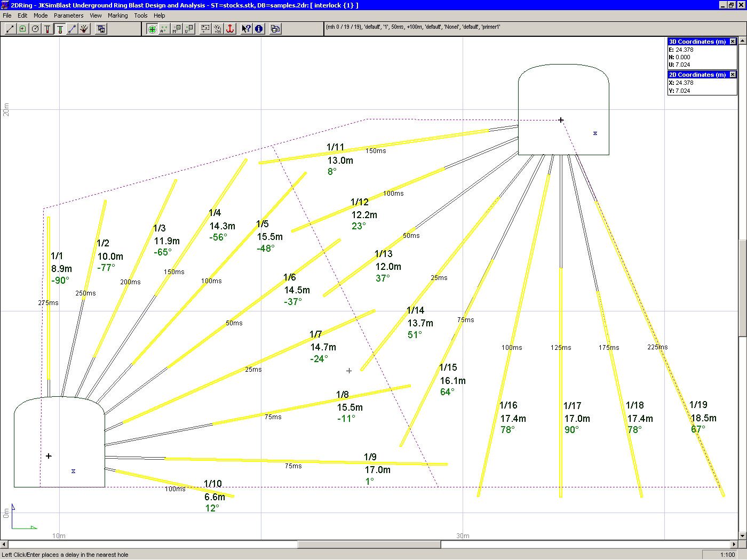This screenshot has width=747, height=560.
Task: Open the window arrangement tool
Action: click(101, 29)
